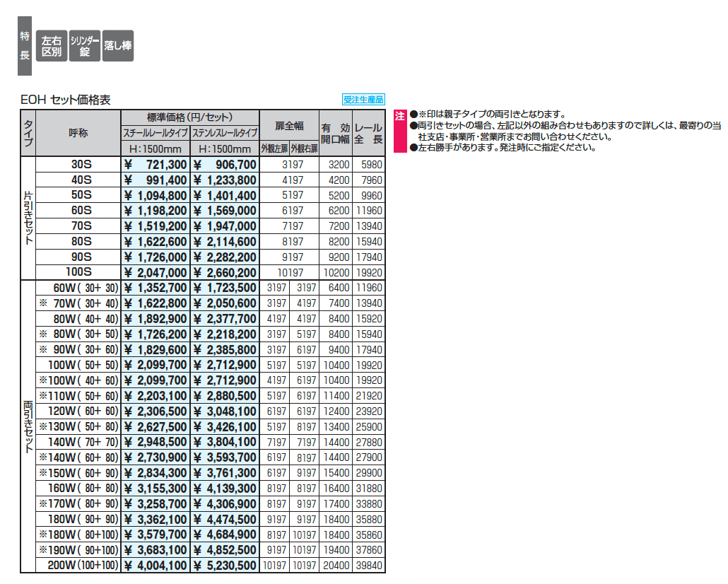
Task: Select the 左右区別 feature badge
Action: (52, 46)
